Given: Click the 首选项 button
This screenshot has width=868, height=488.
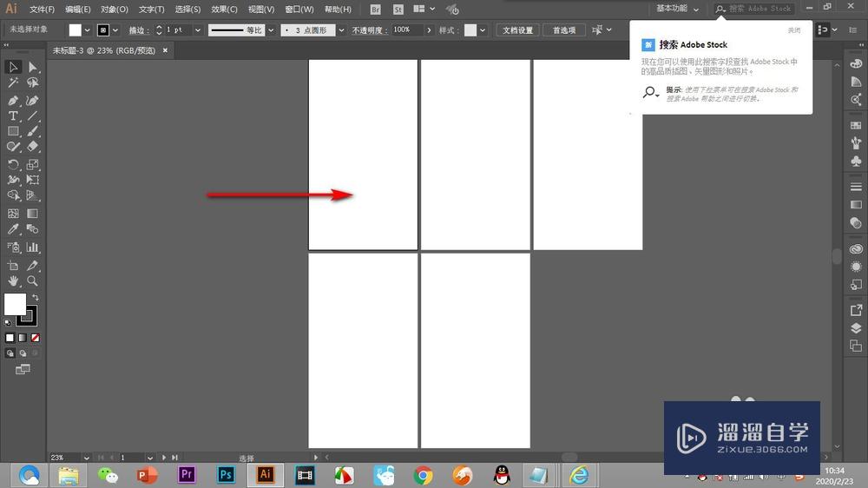Looking at the screenshot, I should pyautogui.click(x=564, y=30).
